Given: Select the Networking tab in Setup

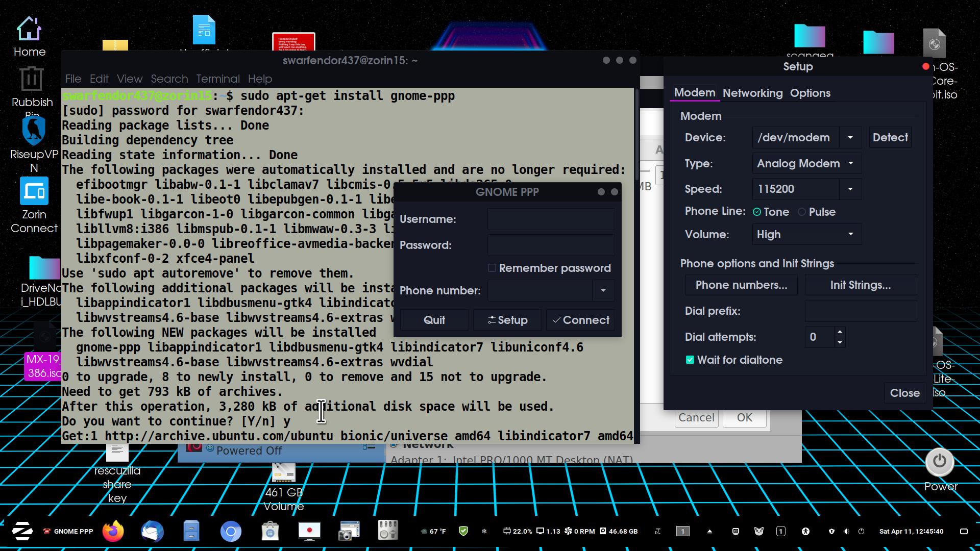Looking at the screenshot, I should coord(752,93).
